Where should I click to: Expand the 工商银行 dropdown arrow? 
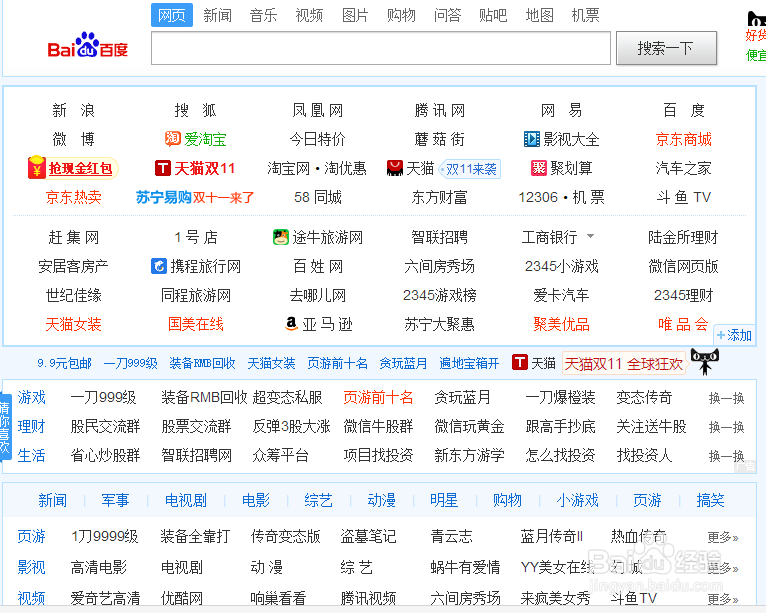coord(590,236)
